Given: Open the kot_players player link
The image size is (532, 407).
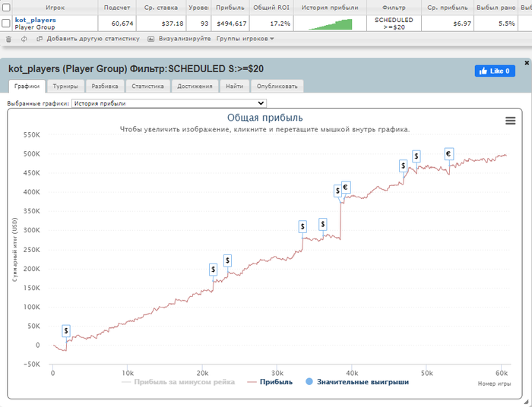Looking at the screenshot, I should 35,20.
